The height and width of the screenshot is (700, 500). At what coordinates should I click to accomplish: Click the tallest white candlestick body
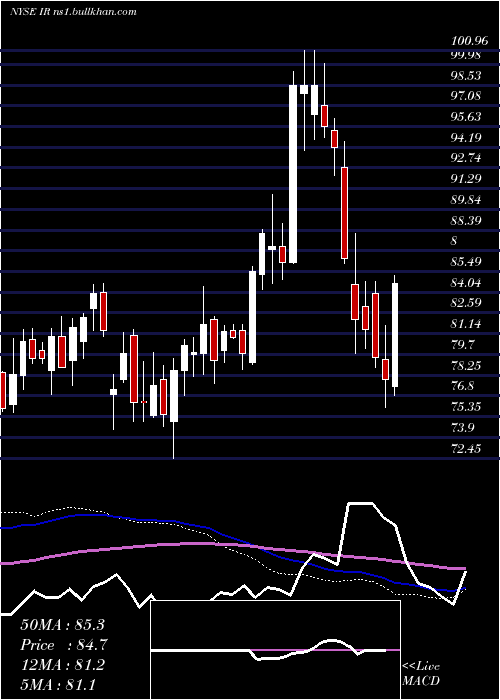pyautogui.click(x=293, y=174)
